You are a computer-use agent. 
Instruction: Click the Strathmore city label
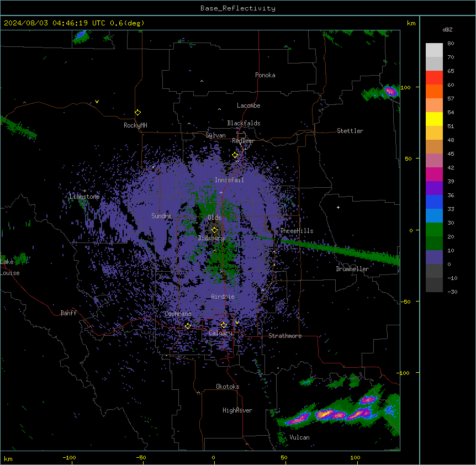285,336
